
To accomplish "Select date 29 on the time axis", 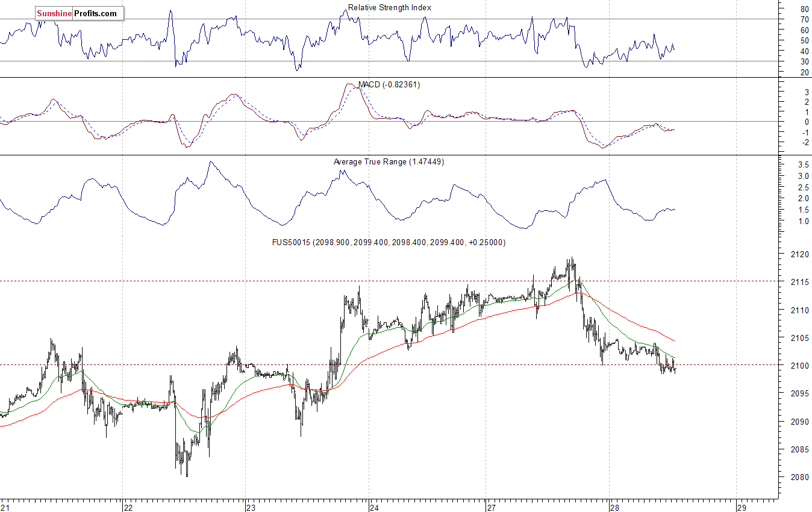I will click(742, 508).
